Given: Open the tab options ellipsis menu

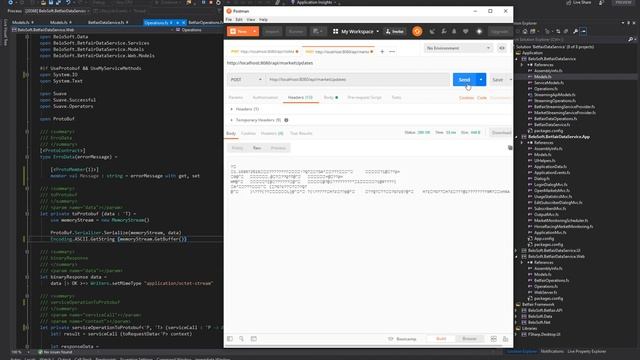Looking at the screenshot, I should (392, 52).
